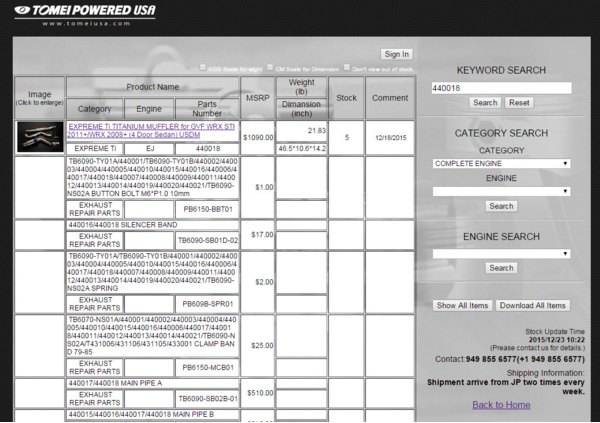Click Search button under Engine Search
Screen dimensions: 600x423
[x=501, y=268]
